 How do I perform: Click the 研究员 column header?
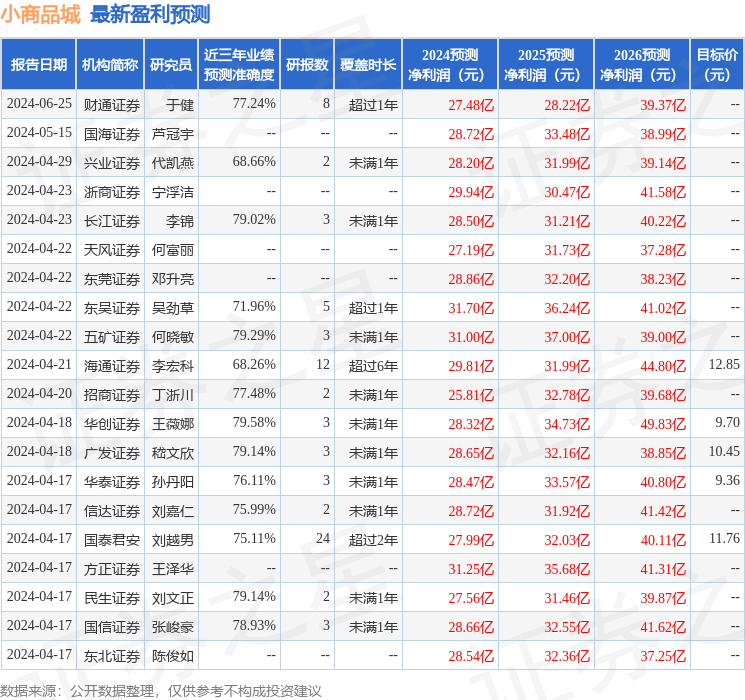point(171,65)
